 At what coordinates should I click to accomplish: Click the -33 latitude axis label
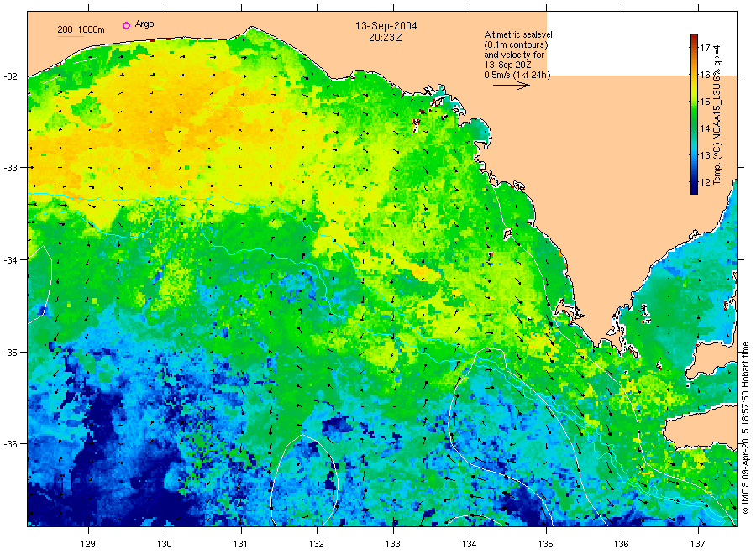10,168
